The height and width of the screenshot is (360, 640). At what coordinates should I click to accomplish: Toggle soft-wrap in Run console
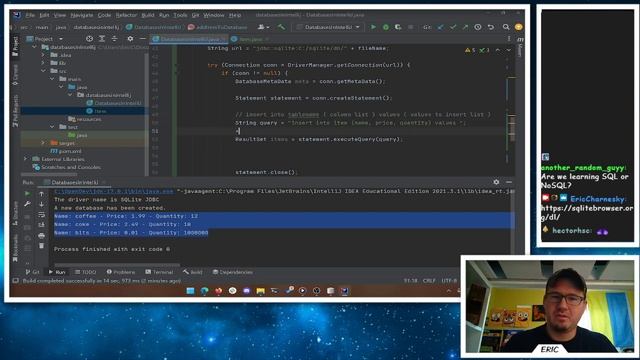[x=41, y=214]
